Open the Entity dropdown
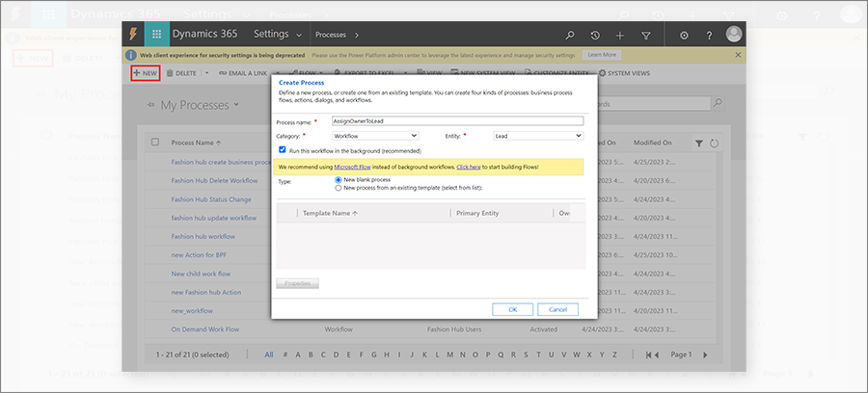The width and height of the screenshot is (868, 393). coord(538,136)
